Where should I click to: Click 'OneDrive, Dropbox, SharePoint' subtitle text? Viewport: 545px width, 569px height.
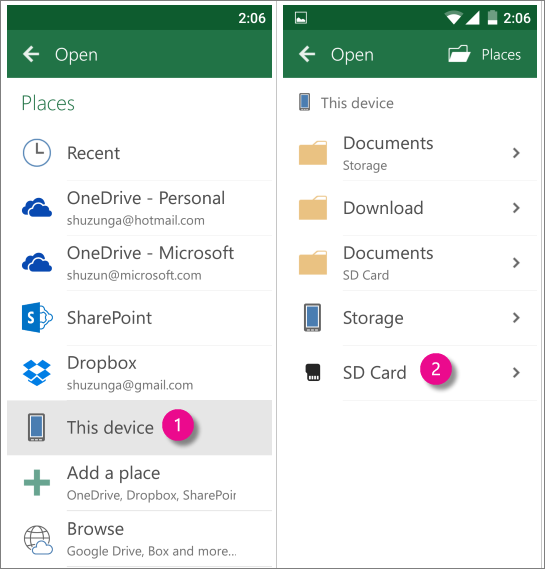point(151,495)
